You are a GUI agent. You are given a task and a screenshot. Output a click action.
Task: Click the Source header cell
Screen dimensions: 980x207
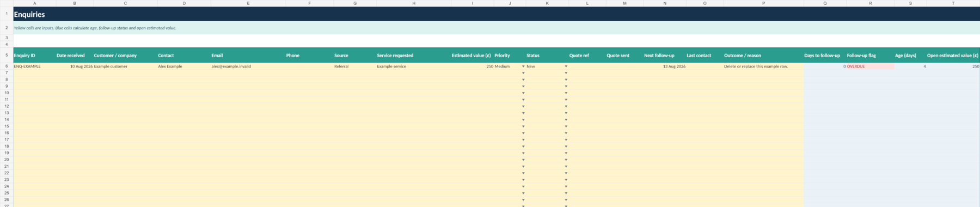(x=355, y=55)
